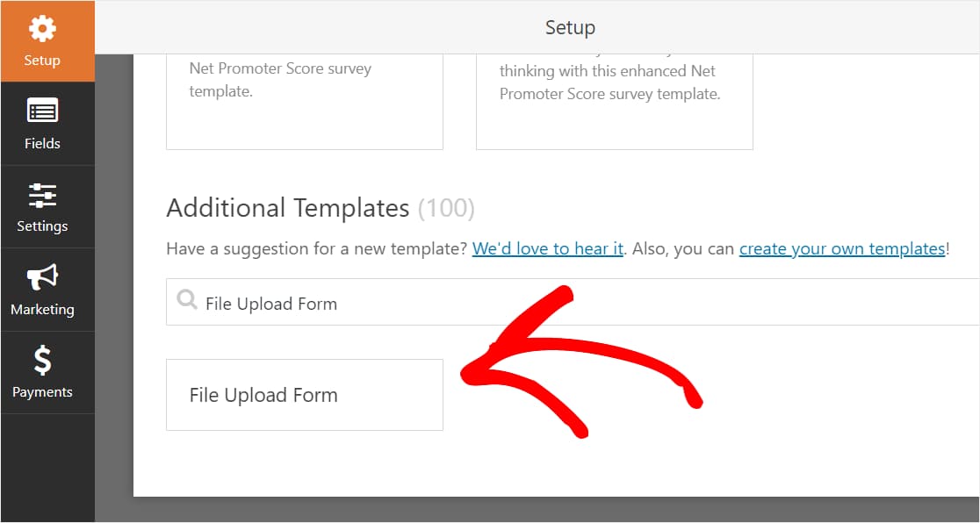Click the Setup label below the gear
The height and width of the screenshot is (523, 980).
(40, 60)
